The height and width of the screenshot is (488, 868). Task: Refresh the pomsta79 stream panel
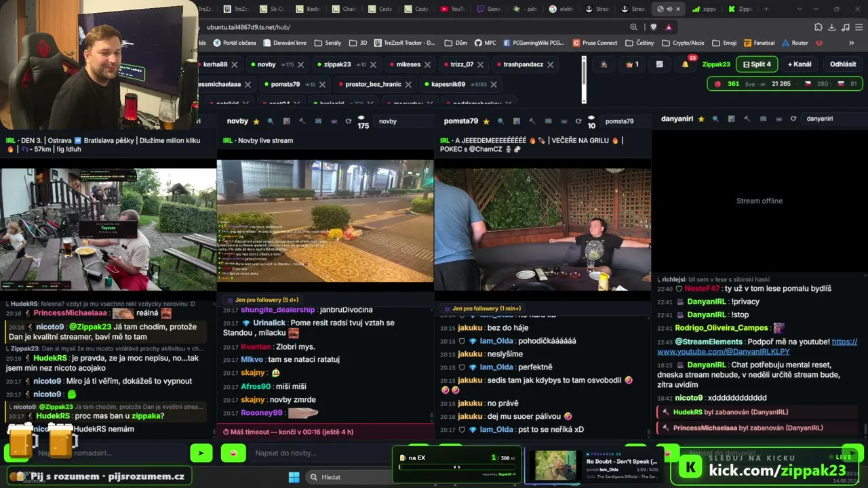pyautogui.click(x=578, y=121)
